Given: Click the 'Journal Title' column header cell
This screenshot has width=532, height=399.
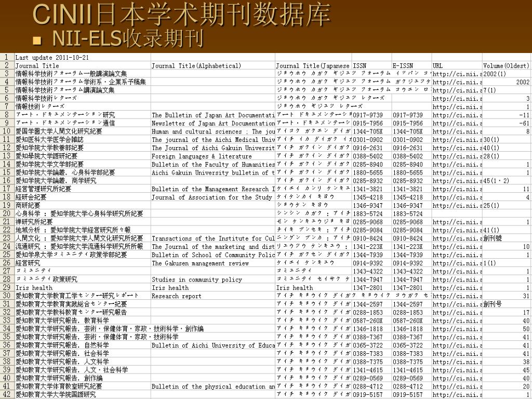Looking at the screenshot, I should coord(83,65).
